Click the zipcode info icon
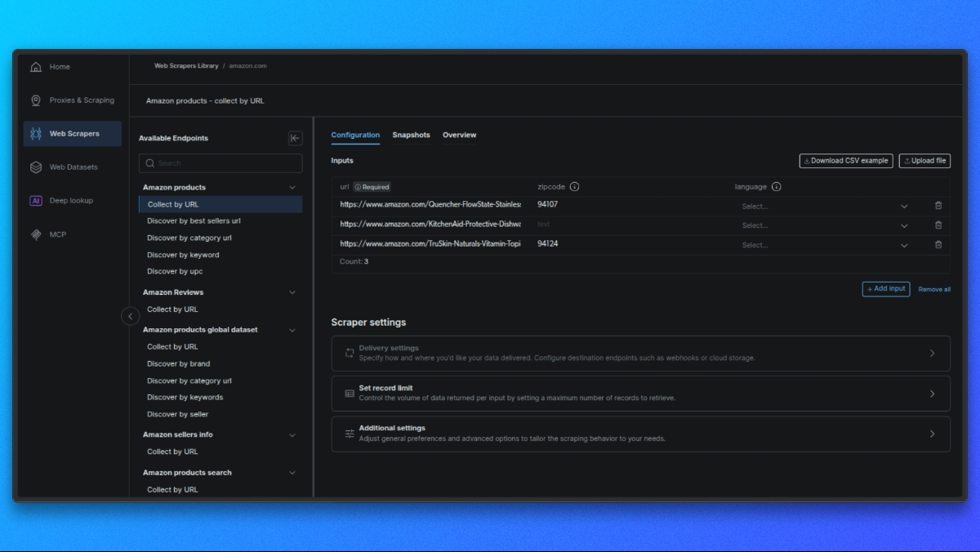 pyautogui.click(x=574, y=187)
